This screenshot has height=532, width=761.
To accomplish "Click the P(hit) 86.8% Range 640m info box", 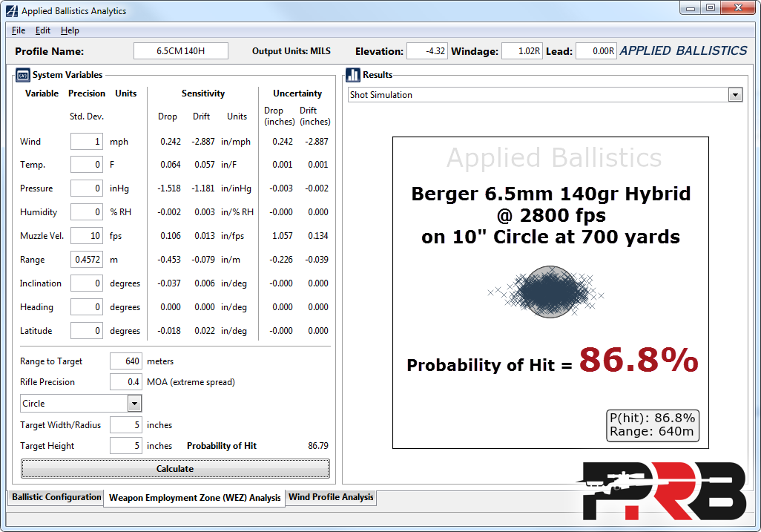I will 652,425.
